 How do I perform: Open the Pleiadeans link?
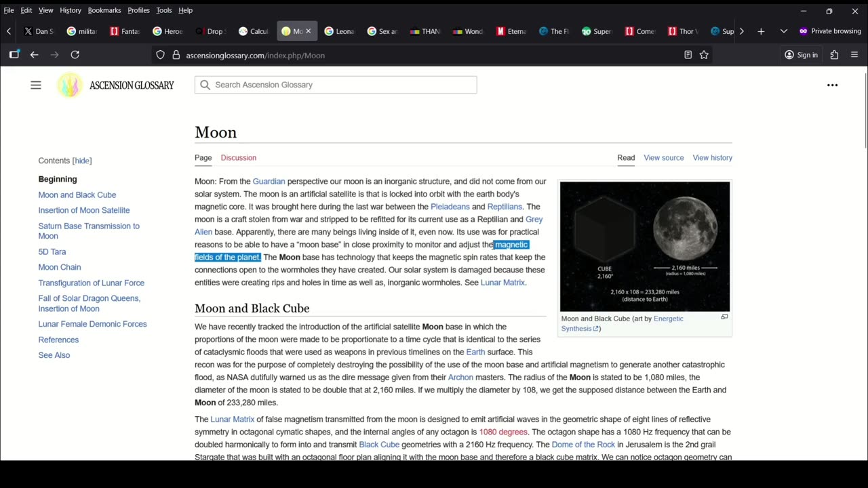450,207
